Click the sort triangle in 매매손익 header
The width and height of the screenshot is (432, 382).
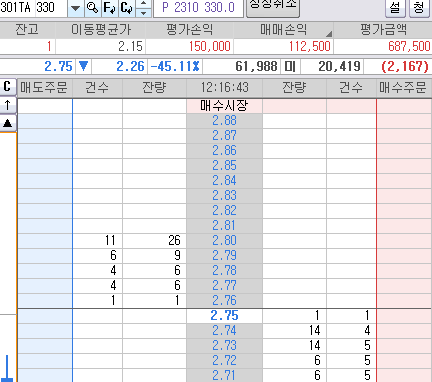click(329, 33)
